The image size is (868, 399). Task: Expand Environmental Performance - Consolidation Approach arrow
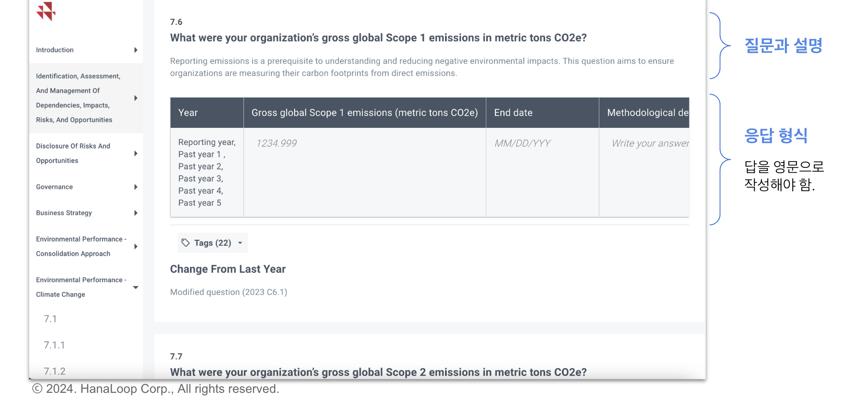(x=136, y=247)
